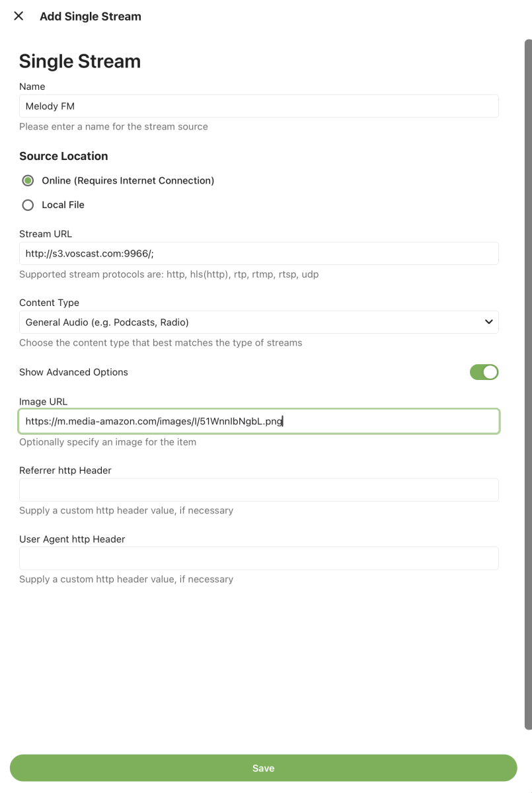Focus the Referrer http Header field

(258, 490)
